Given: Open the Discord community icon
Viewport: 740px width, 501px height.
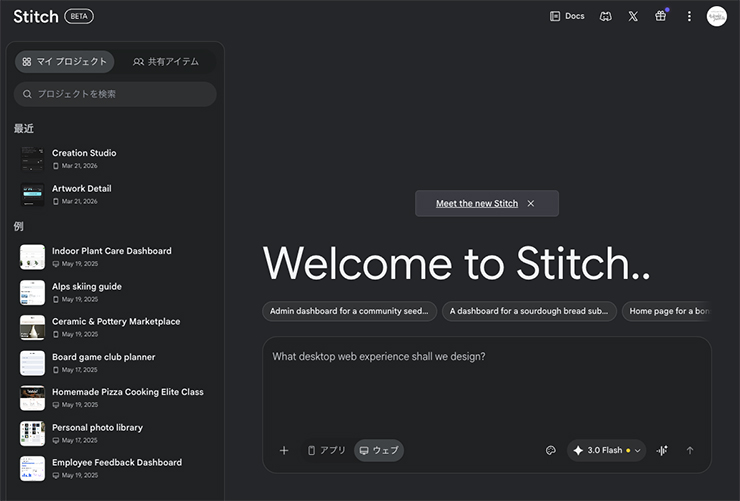Looking at the screenshot, I should 605,17.
